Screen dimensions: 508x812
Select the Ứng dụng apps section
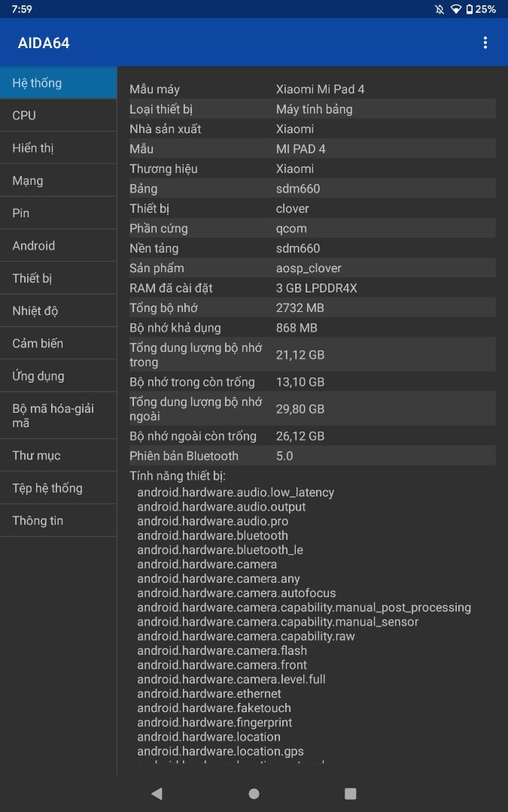[x=58, y=376]
